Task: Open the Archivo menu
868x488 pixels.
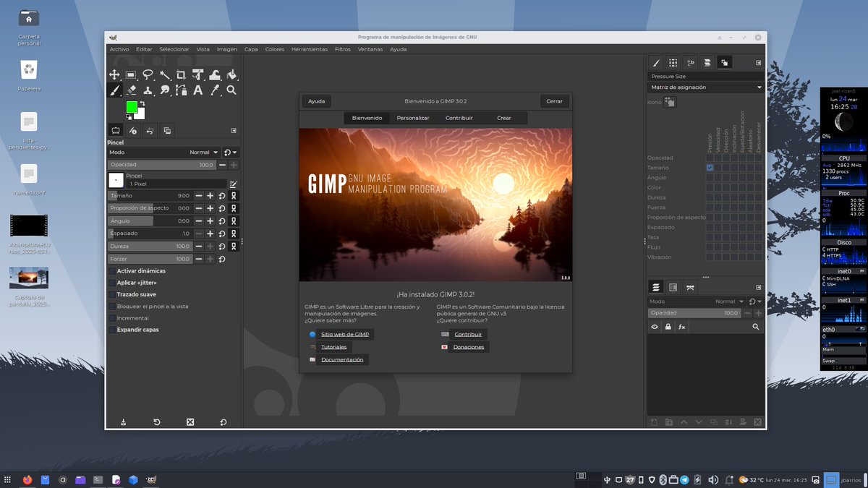Action: 119,49
